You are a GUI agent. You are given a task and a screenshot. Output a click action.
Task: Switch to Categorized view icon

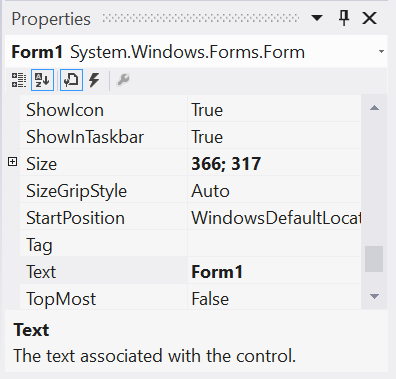19,80
